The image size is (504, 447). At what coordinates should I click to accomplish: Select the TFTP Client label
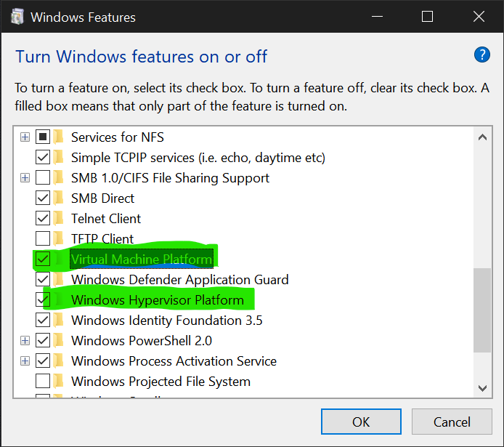[x=102, y=239]
